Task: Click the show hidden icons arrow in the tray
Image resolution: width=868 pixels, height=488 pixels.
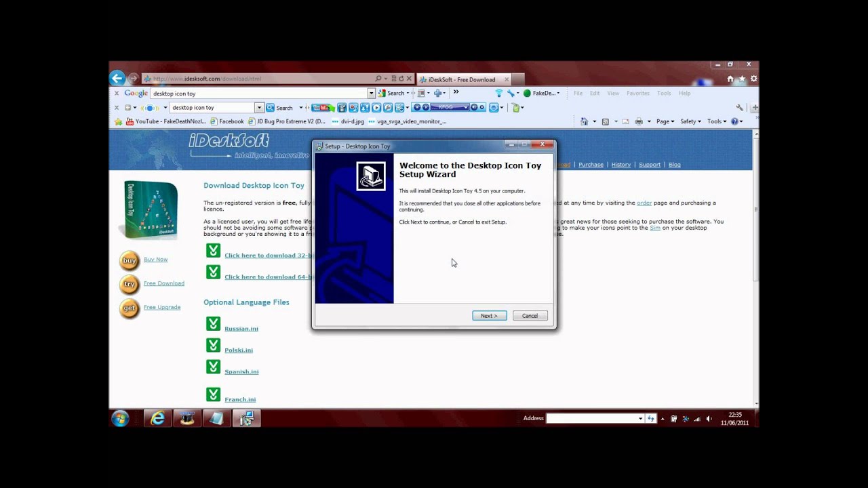Action: click(x=663, y=419)
